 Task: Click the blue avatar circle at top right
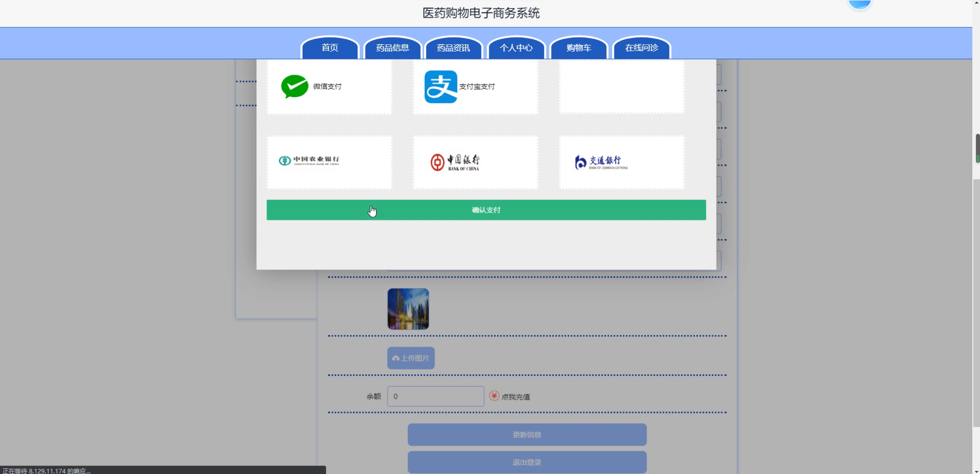point(860,5)
